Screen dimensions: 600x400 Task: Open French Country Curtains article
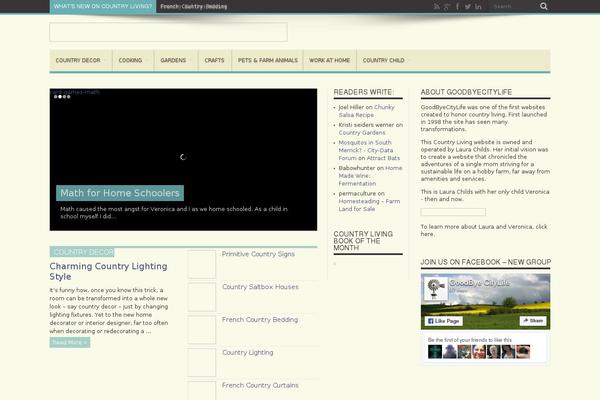[x=260, y=385]
